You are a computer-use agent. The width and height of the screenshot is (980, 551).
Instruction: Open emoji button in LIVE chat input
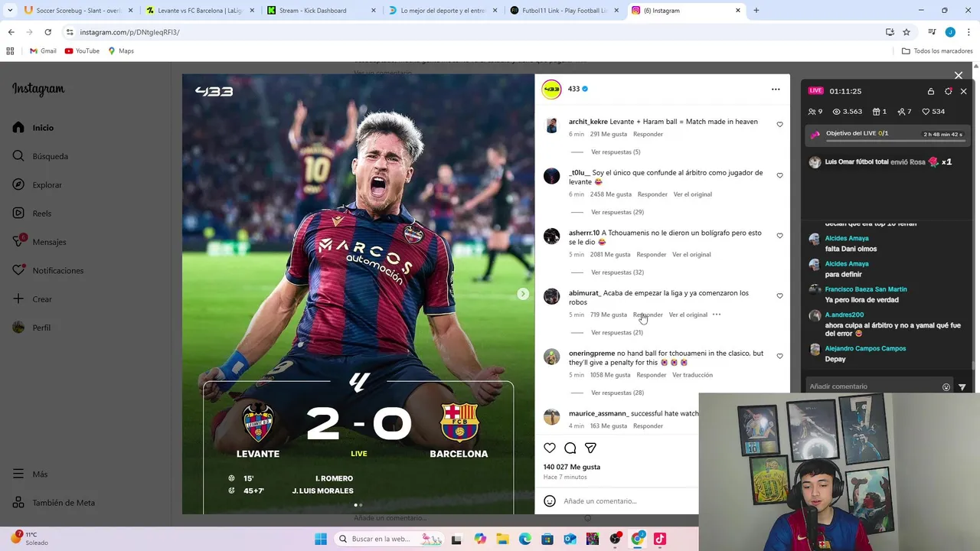(x=946, y=387)
